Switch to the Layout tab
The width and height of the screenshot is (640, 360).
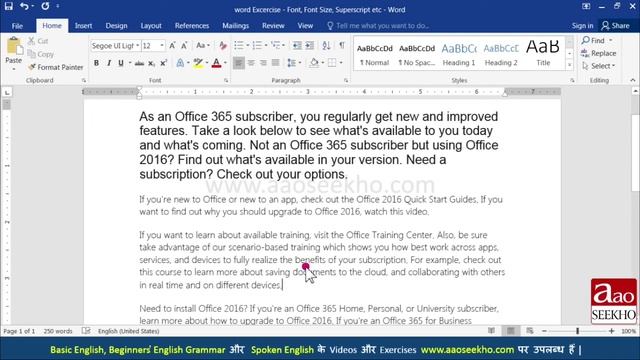(151, 26)
